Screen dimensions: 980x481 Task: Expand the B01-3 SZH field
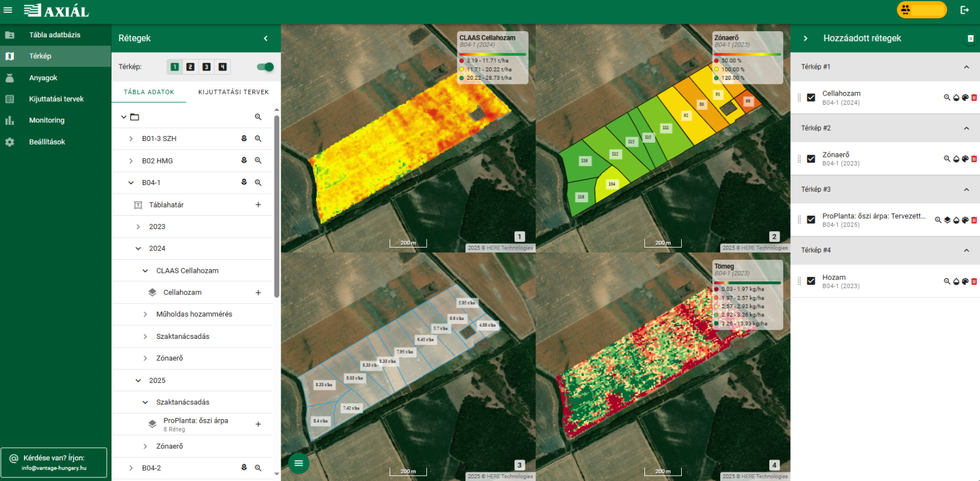(x=131, y=139)
